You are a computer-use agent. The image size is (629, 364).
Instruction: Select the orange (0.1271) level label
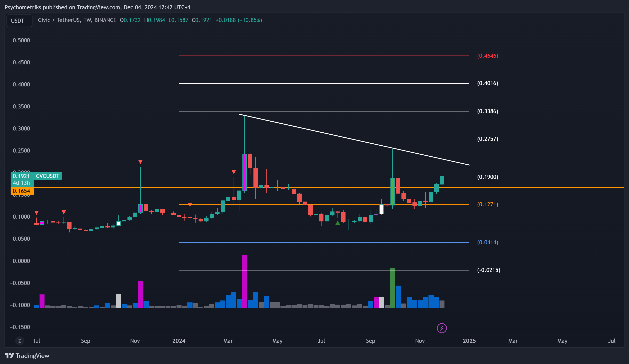click(488, 204)
